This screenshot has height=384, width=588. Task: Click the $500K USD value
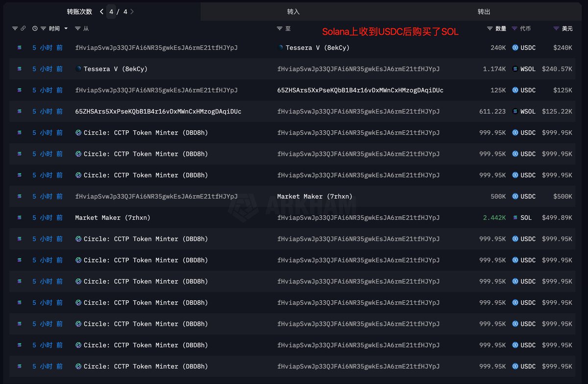[563, 196]
